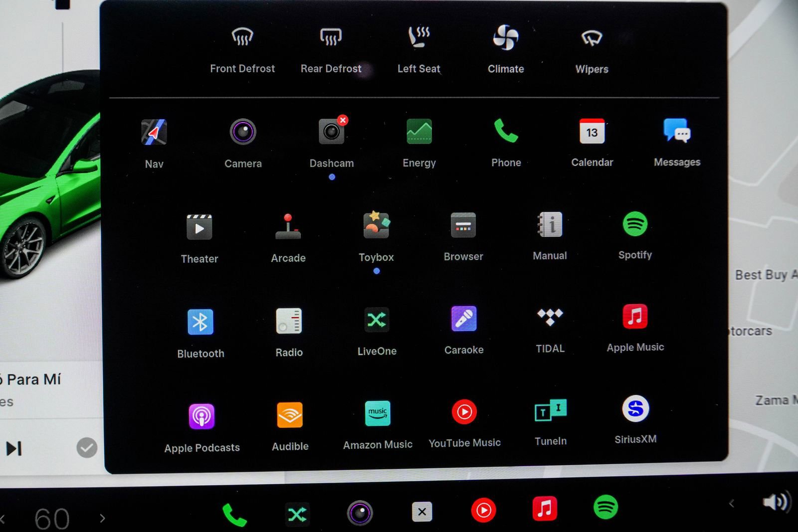Launch the TuneIn app
This screenshot has height=532, width=798.
551,422
